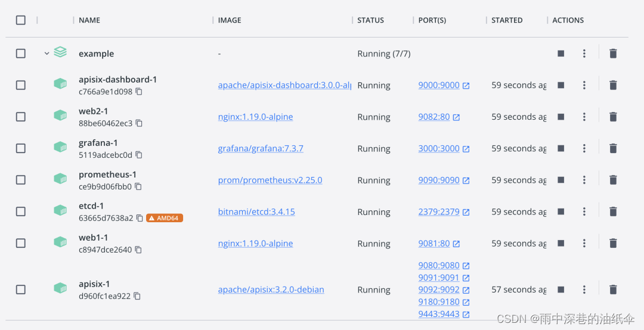
Task: Copy container ID 5119adcebc0d
Action: coord(139,155)
